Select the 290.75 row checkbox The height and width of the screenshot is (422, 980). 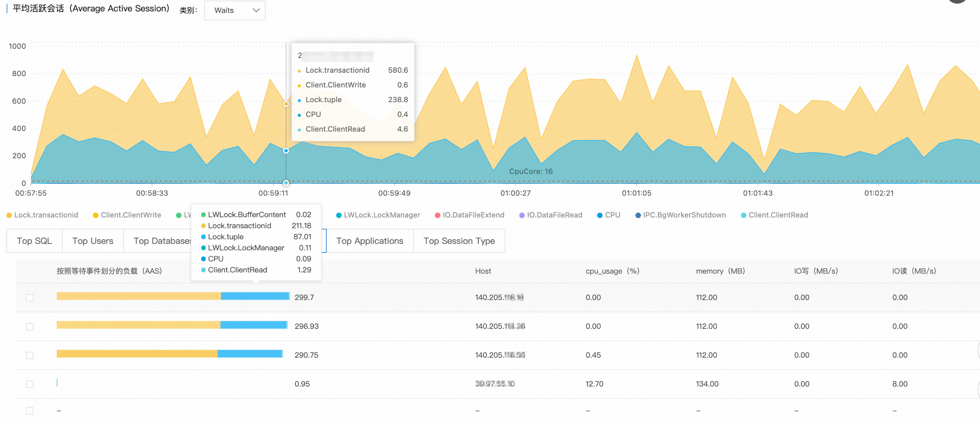[30, 356]
